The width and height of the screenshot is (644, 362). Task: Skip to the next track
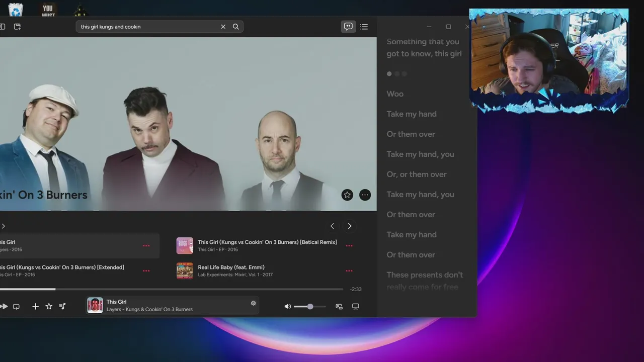click(x=4, y=306)
